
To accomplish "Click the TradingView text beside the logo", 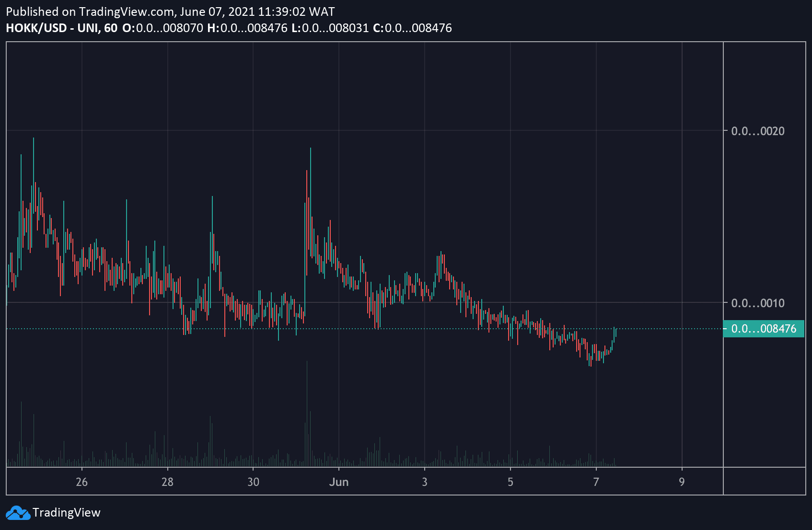I will click(x=66, y=513).
